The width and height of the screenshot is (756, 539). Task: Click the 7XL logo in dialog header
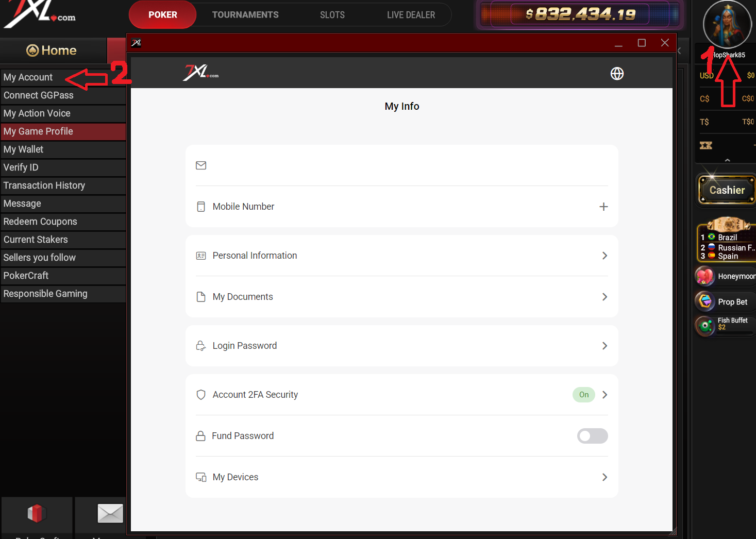tap(200, 73)
